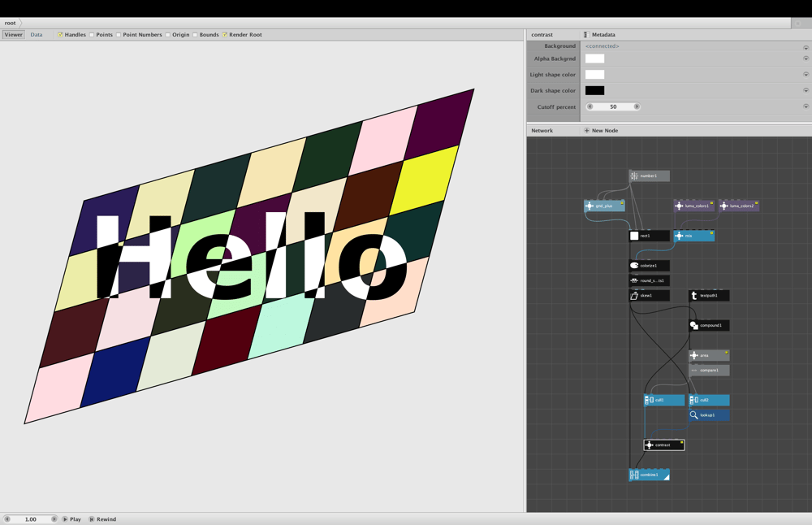Open the Light shape color swatch
This screenshot has width=812, height=525.
(x=595, y=75)
